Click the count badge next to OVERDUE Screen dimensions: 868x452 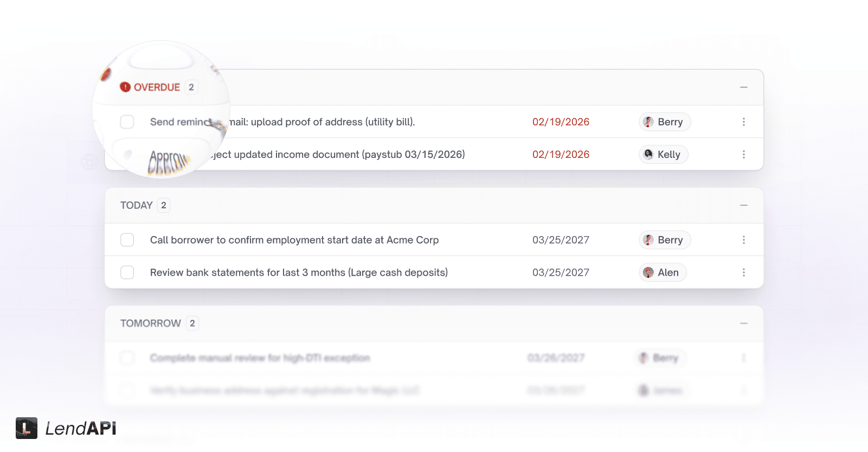pos(191,87)
